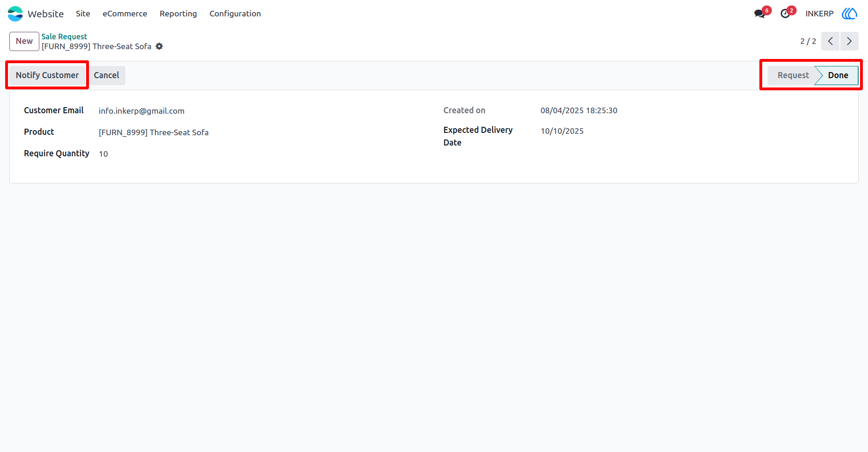Go to the previous record arrow

coord(830,41)
